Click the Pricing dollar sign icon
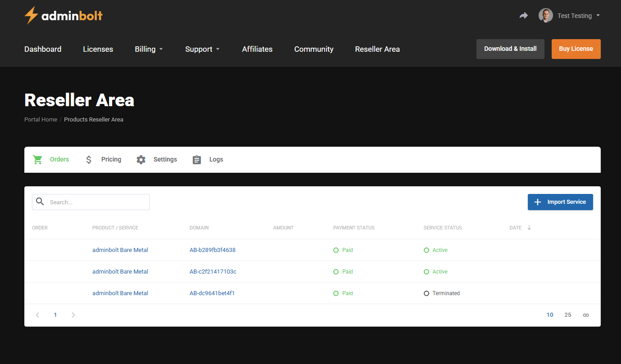This screenshot has width=621, height=364. 89,160
